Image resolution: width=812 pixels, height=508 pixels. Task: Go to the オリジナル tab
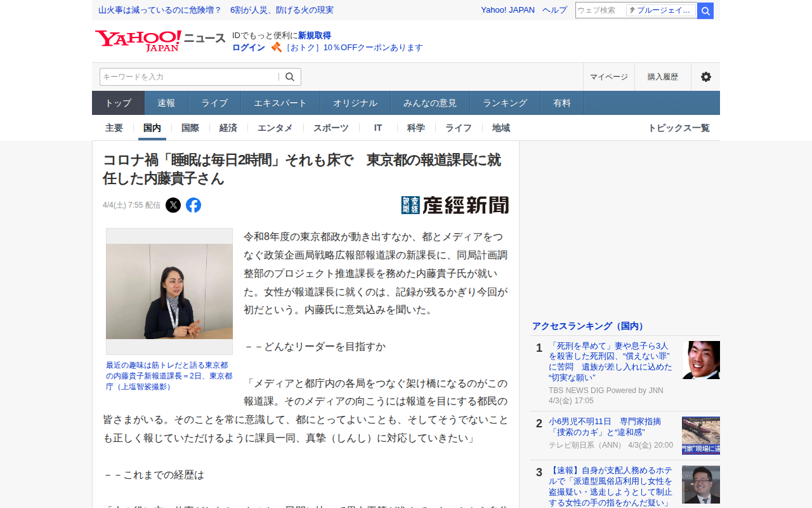click(x=355, y=103)
